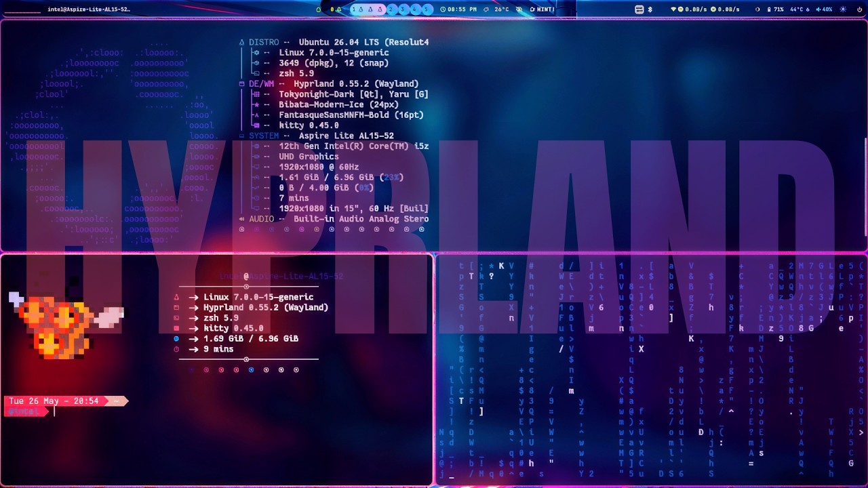
Task: Click the DE/WM label
Action: (x=261, y=84)
